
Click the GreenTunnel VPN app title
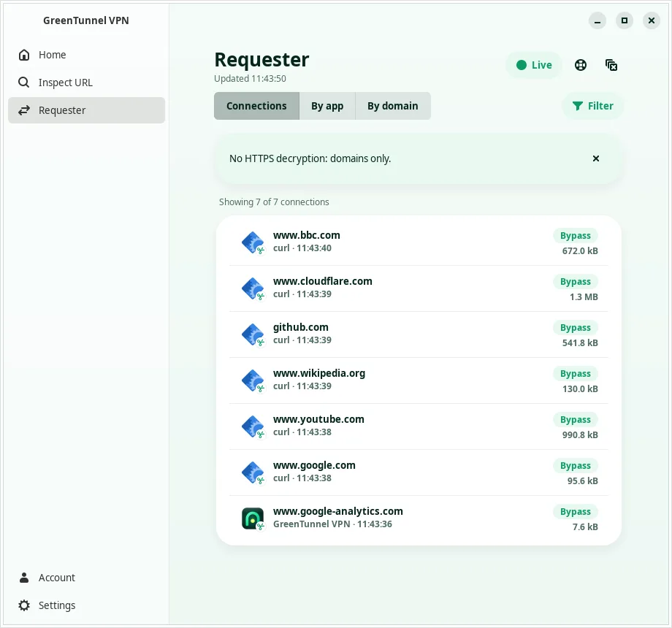click(x=85, y=20)
